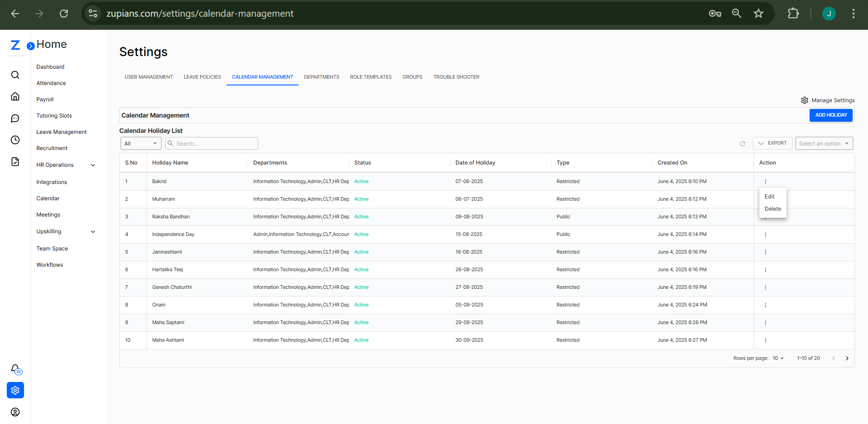Click the document check sidebar icon

click(x=15, y=162)
